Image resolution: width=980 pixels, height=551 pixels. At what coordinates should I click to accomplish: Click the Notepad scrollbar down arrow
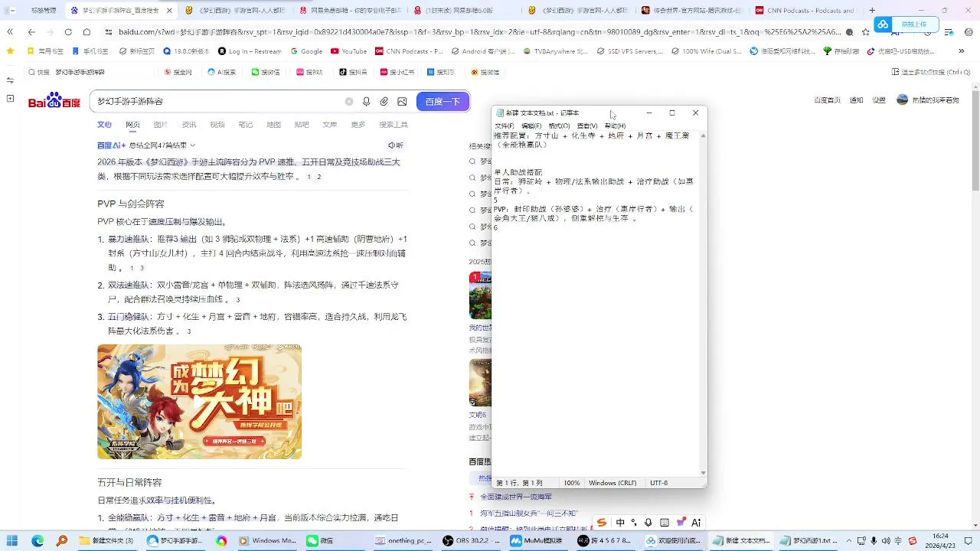(703, 473)
